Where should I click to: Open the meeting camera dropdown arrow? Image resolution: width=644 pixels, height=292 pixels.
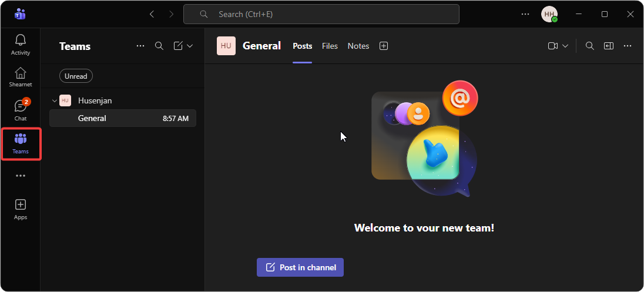(565, 46)
